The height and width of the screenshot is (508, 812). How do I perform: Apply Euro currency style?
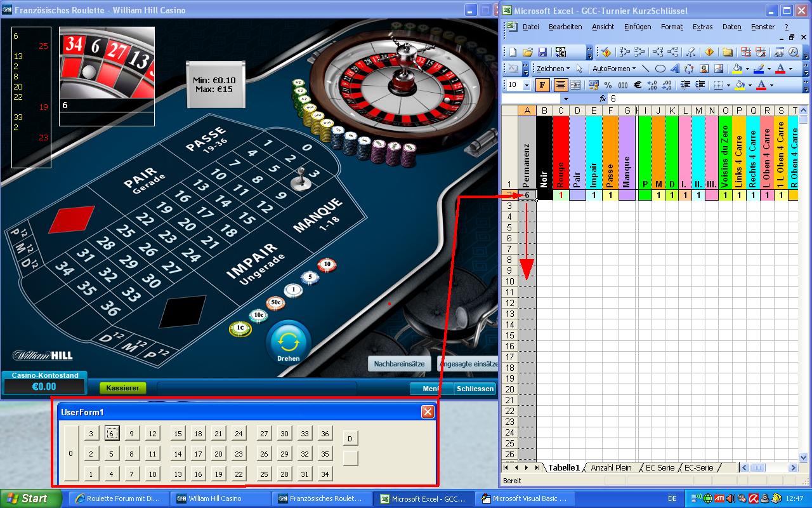[638, 85]
